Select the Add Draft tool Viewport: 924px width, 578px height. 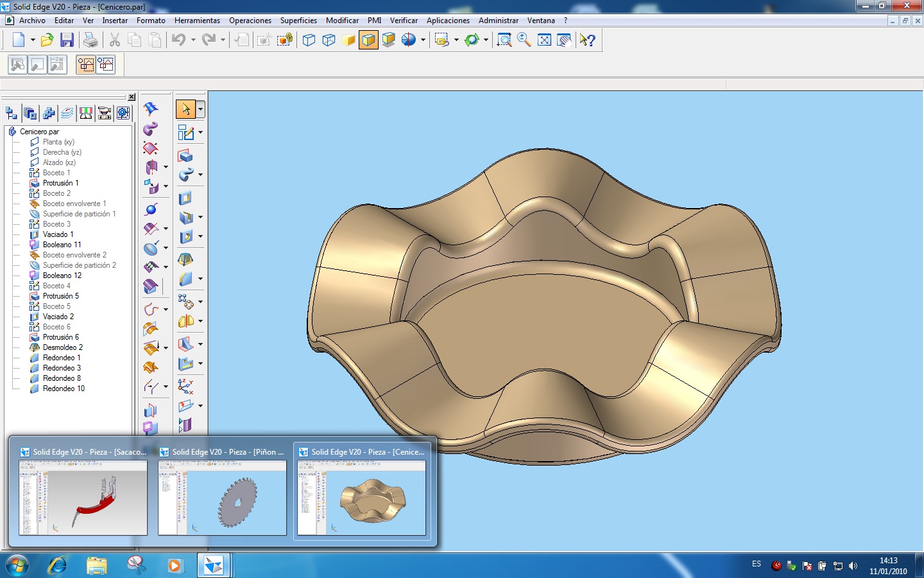(185, 259)
